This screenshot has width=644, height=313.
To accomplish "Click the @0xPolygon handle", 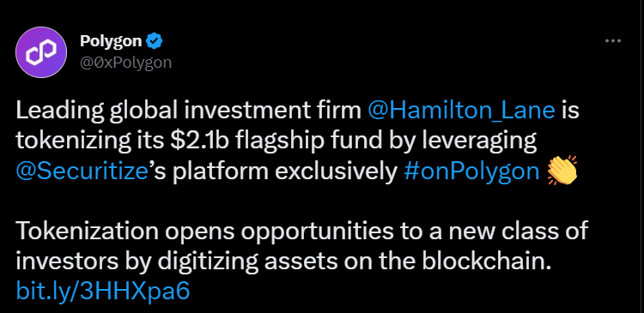I will pyautogui.click(x=125, y=63).
